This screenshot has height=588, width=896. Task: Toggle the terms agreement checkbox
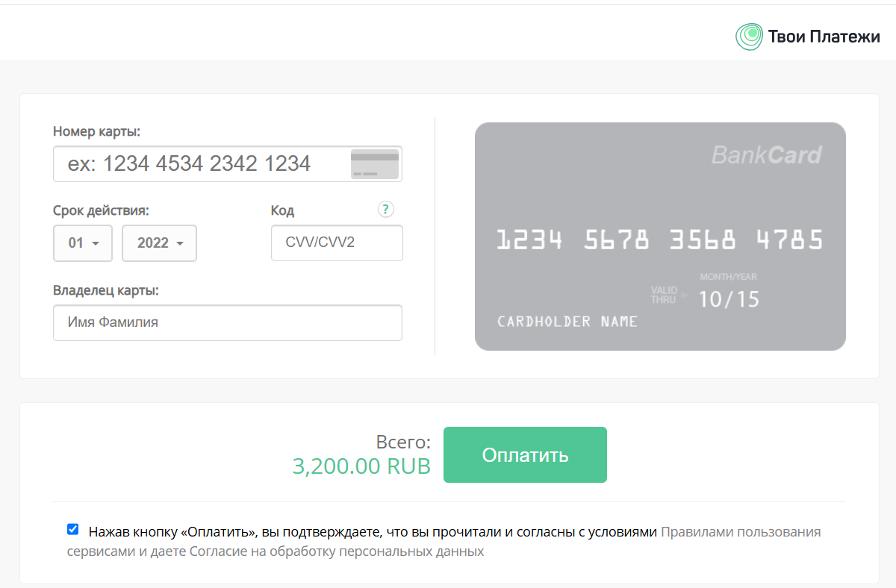coord(72,530)
